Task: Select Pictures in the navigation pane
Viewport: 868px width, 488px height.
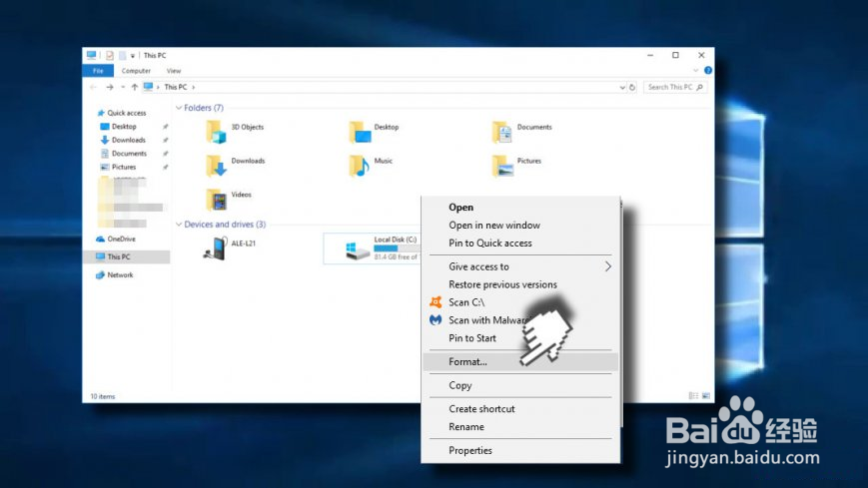Action: point(124,167)
